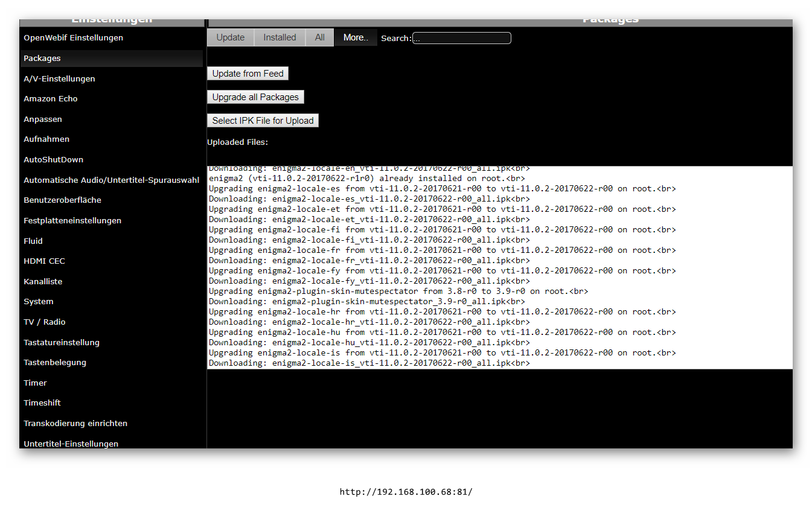Open Transkodierung einrichten
The image size is (812, 516).
[75, 423]
